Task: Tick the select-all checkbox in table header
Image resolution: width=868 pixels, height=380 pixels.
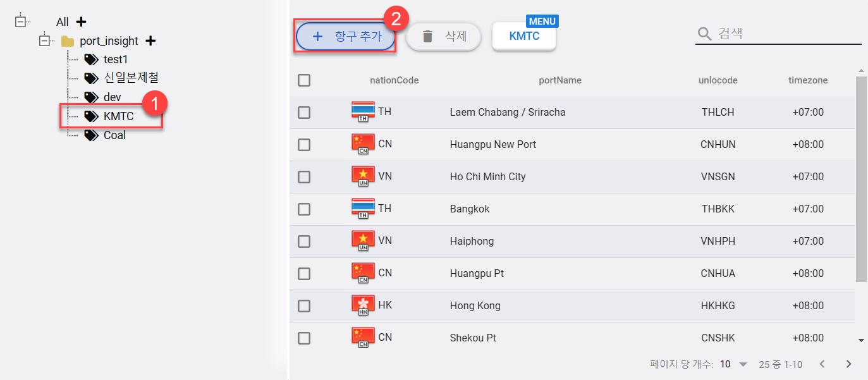Action: [304, 80]
